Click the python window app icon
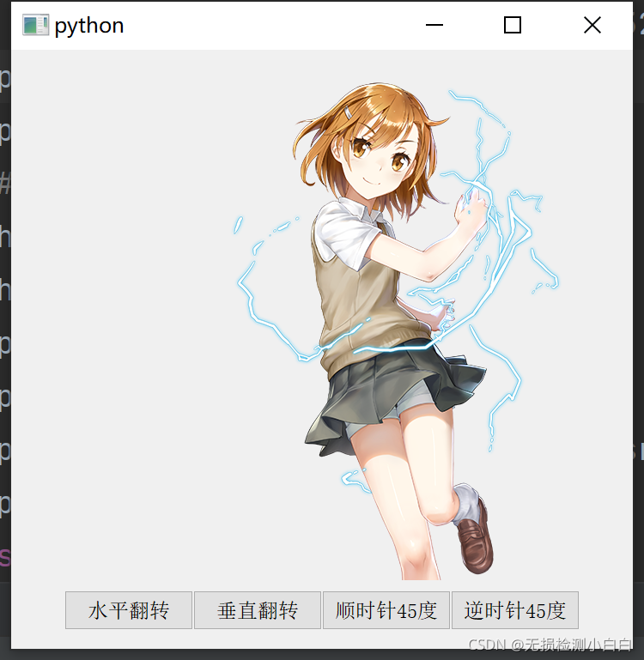 click(36, 25)
